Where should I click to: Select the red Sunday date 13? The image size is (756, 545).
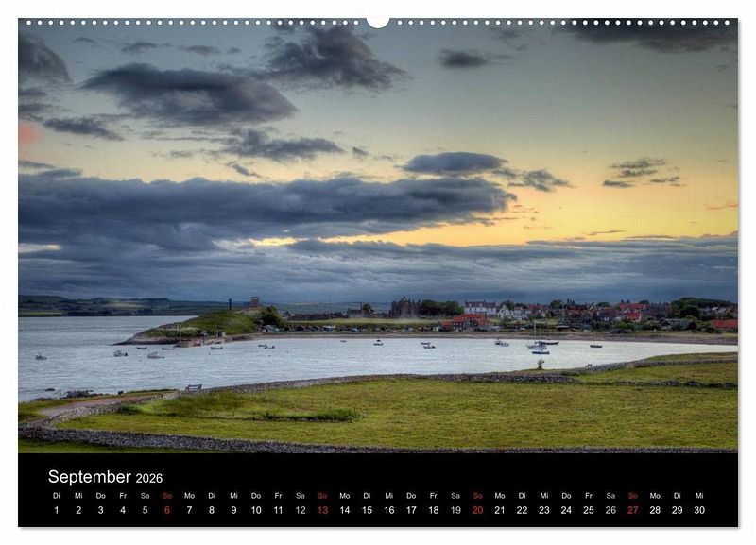point(322,510)
